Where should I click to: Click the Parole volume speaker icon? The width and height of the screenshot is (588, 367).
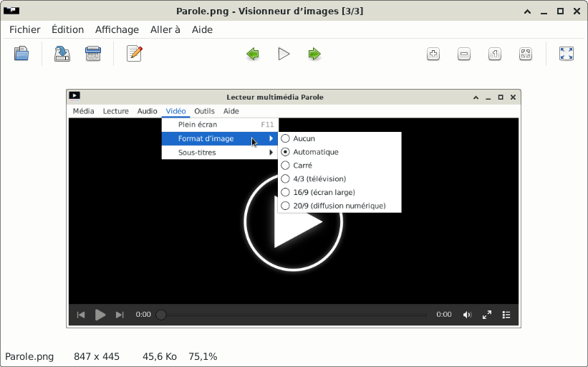tap(467, 315)
